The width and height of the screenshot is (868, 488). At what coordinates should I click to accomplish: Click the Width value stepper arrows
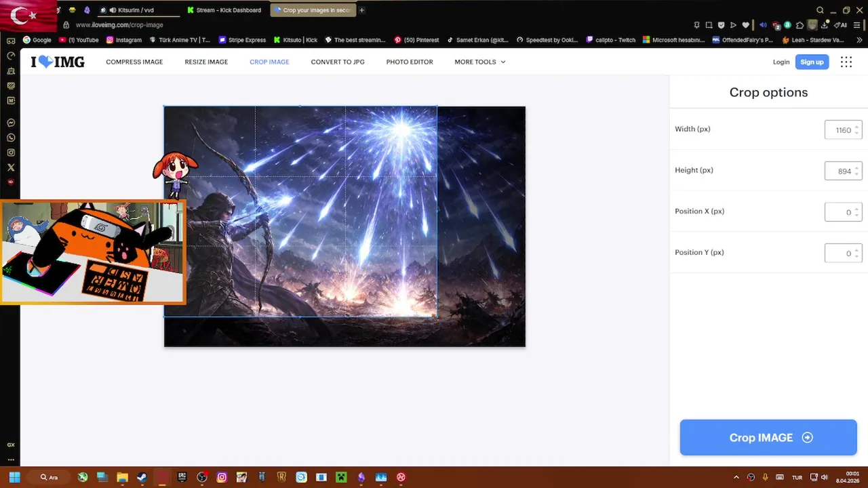tap(857, 129)
